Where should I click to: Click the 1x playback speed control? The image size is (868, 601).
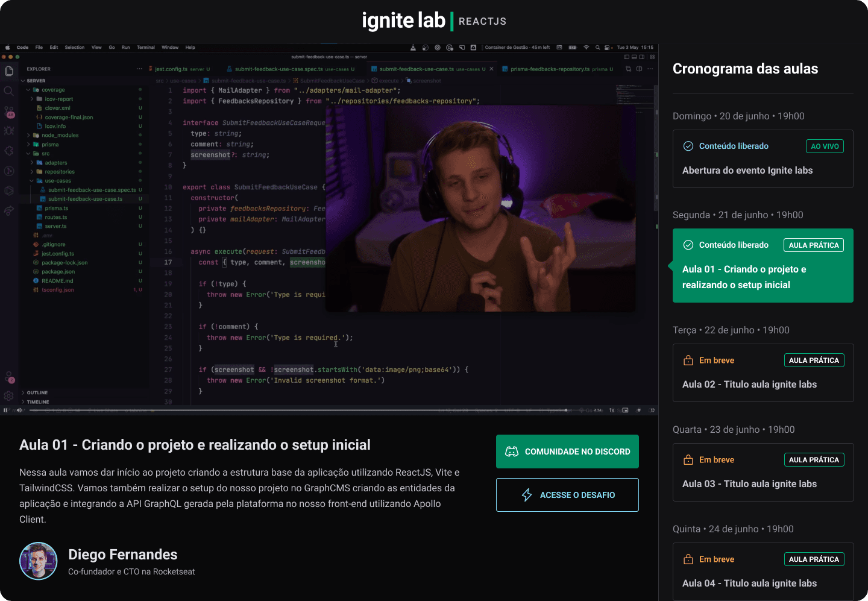(x=611, y=410)
